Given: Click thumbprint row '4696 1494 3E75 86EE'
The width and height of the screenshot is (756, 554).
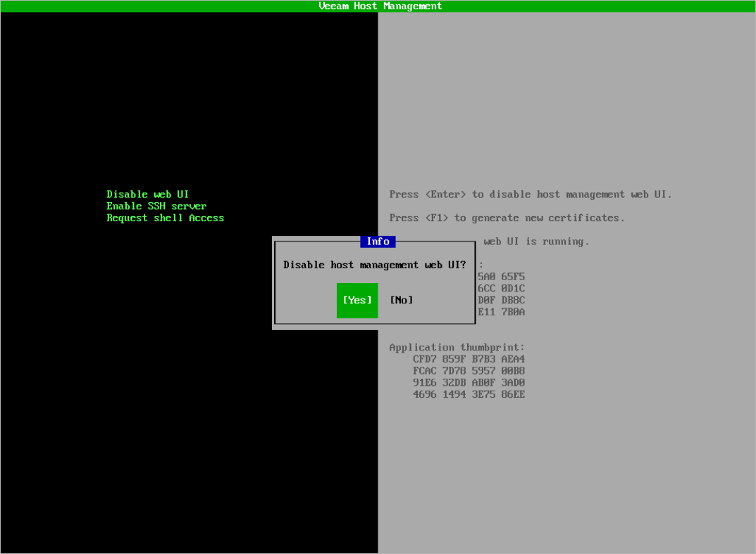Looking at the screenshot, I should click(469, 394).
